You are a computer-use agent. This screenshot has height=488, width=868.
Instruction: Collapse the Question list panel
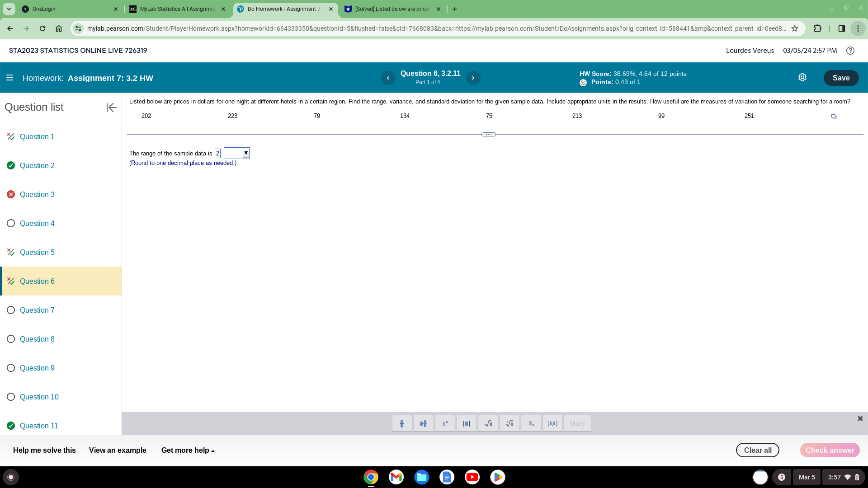click(x=111, y=108)
